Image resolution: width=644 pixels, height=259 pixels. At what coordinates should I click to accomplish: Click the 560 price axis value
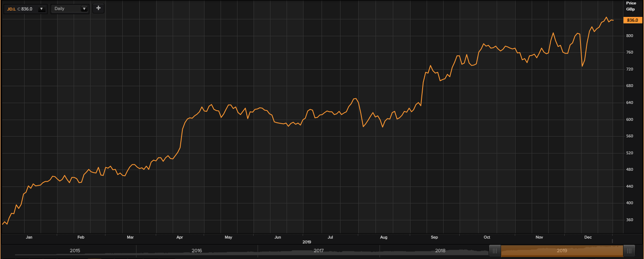click(630, 136)
